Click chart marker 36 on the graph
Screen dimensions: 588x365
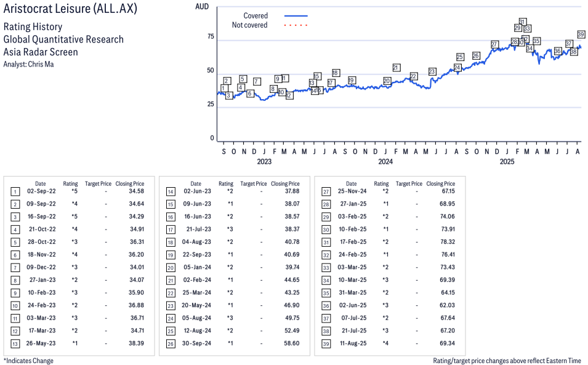pos(558,51)
